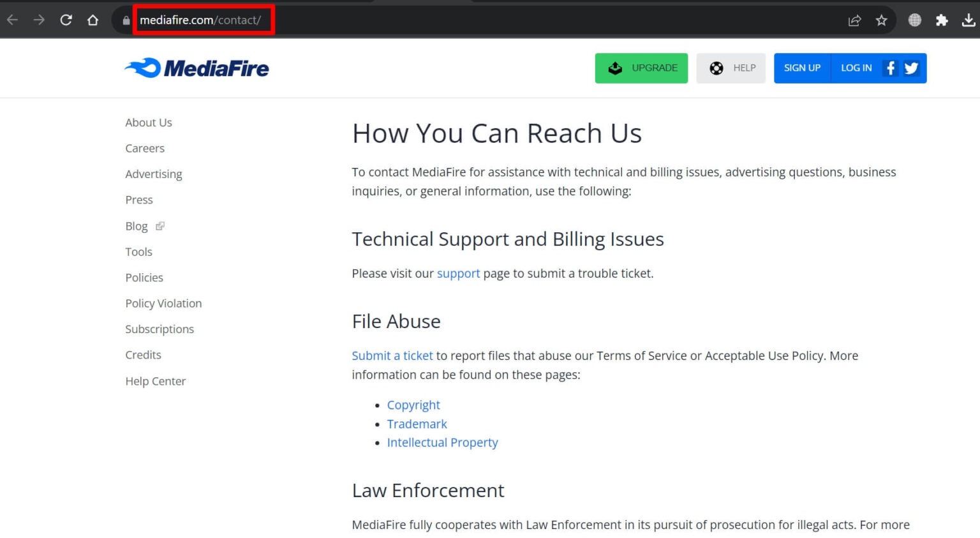This screenshot has height=538, width=980.
Task: Reload the page with the refresh icon
Action: [x=66, y=20]
